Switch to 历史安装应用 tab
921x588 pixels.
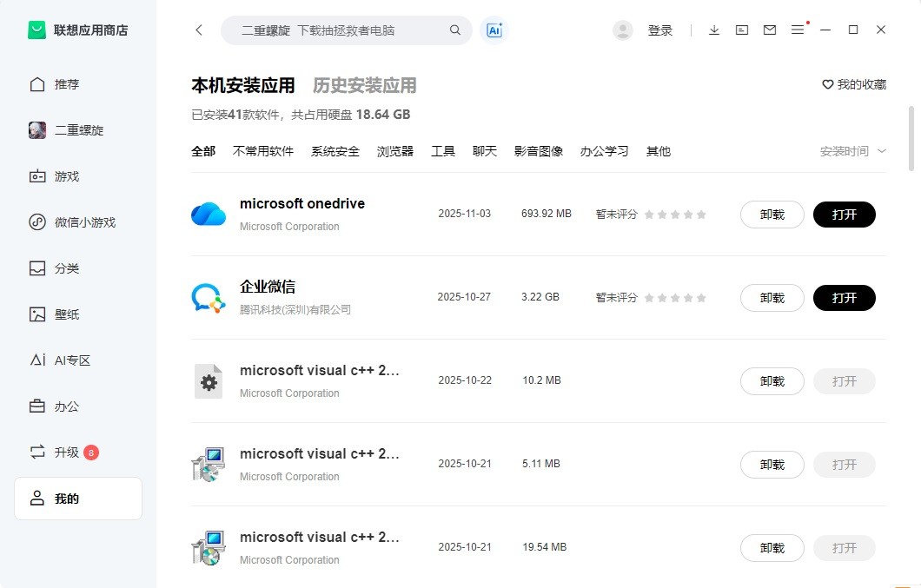pyautogui.click(x=364, y=85)
